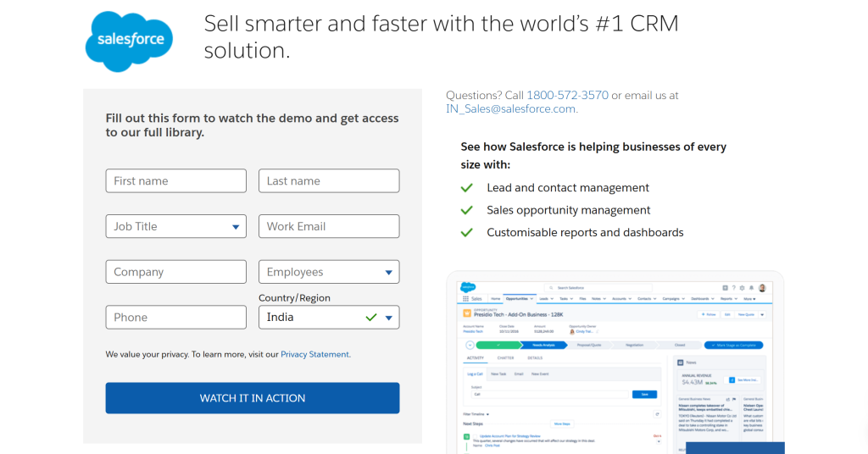Click the Lead and contact management text
868x454 pixels.
[568, 188]
